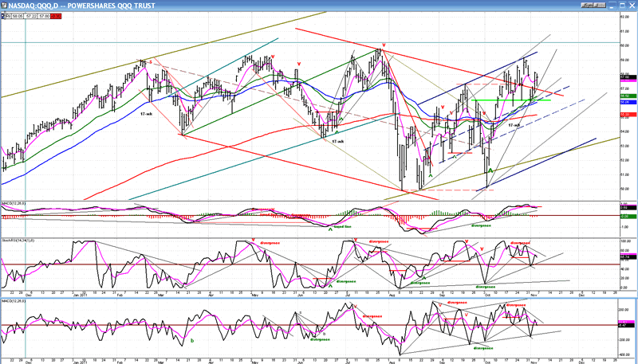The width and height of the screenshot is (638, 364).
Task: Click the 62.00 label on price axis
Action: tap(625, 17)
